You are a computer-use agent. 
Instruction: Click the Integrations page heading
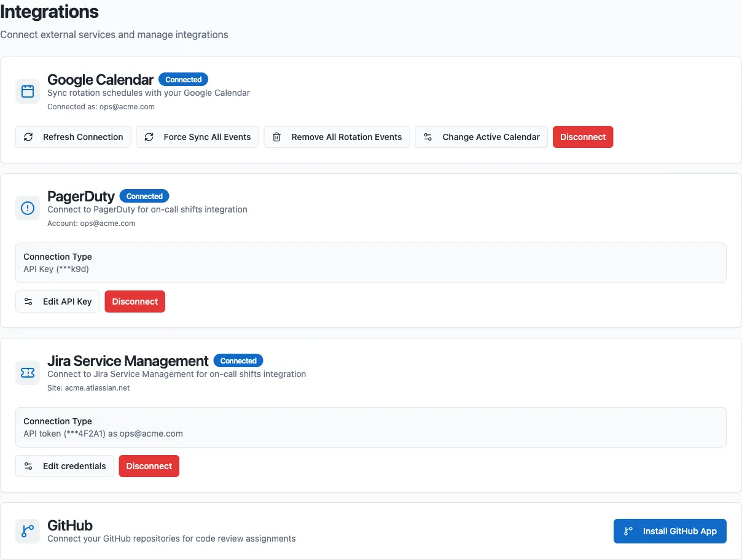pos(49,11)
